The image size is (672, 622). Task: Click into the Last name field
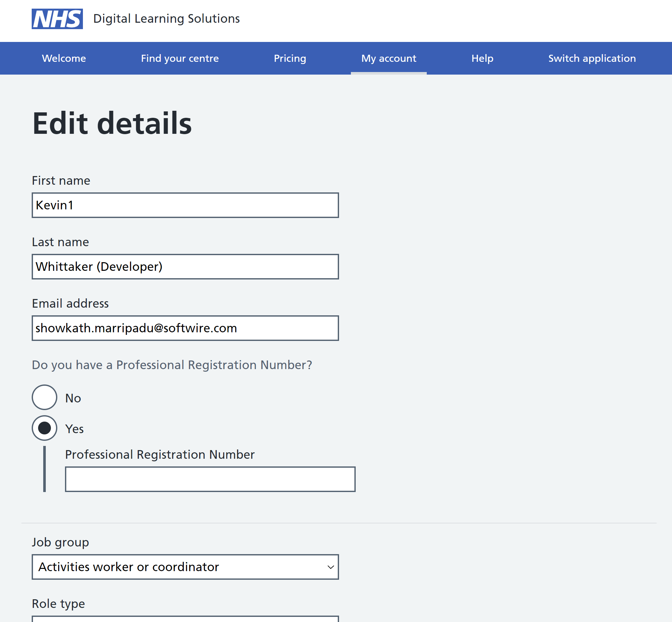click(x=185, y=267)
